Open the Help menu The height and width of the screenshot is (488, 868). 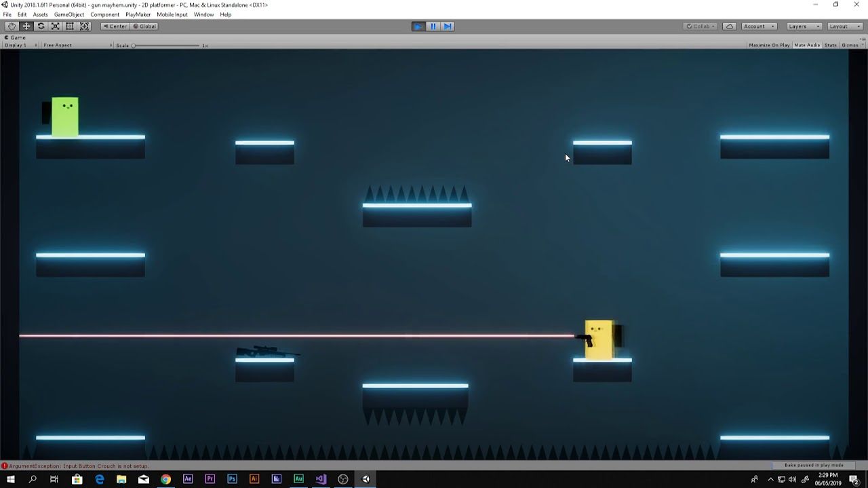(226, 14)
